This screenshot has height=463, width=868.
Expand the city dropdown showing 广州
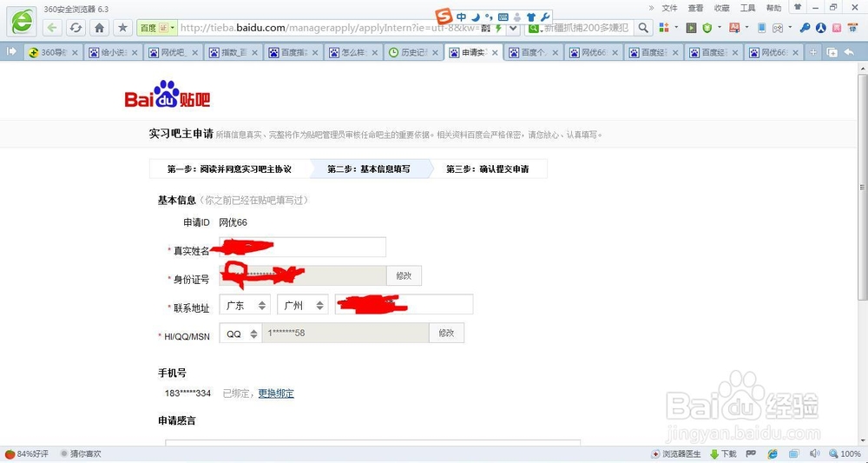(302, 306)
